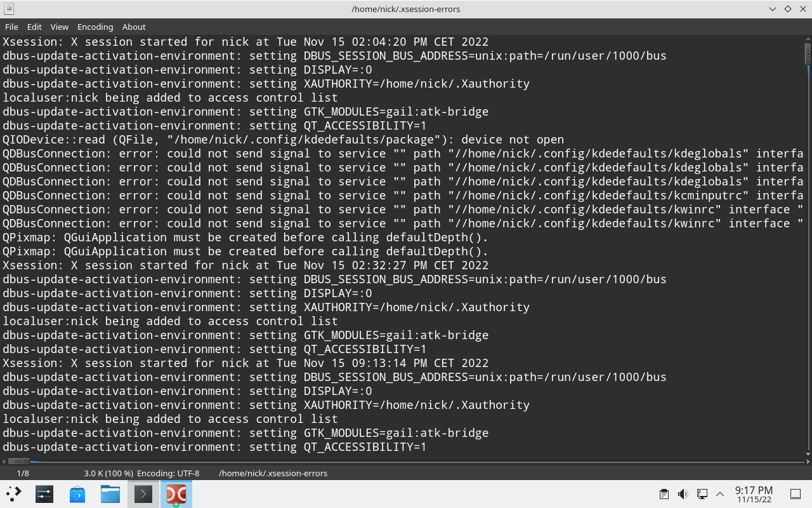Open the Dolphin file manager
This screenshot has width=812, height=508.
(x=110, y=493)
